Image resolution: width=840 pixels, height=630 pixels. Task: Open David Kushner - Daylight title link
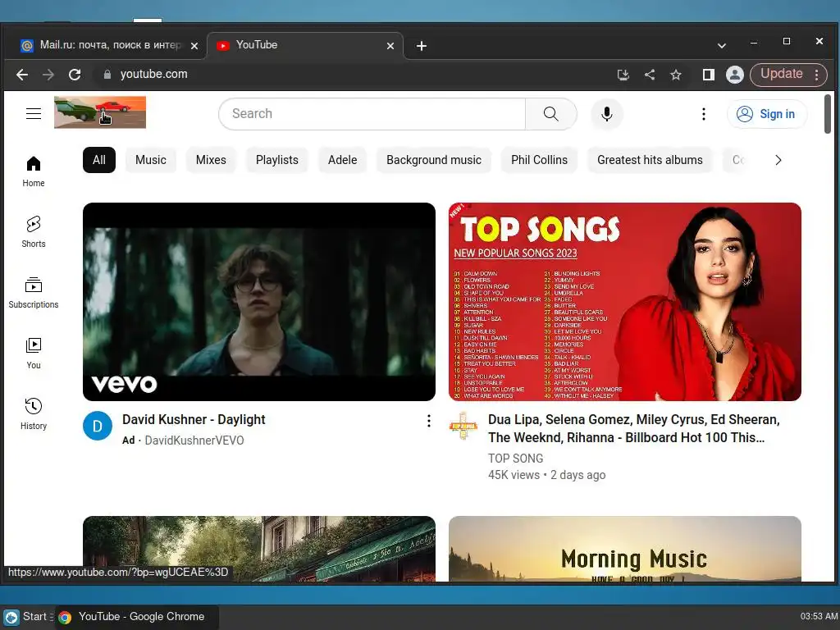pyautogui.click(x=194, y=419)
